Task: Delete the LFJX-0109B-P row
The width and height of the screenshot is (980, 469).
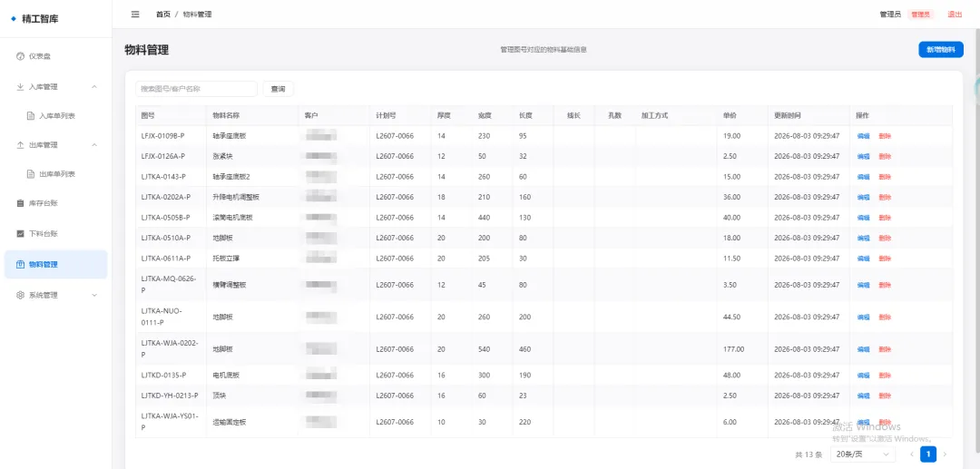Action: coord(885,136)
